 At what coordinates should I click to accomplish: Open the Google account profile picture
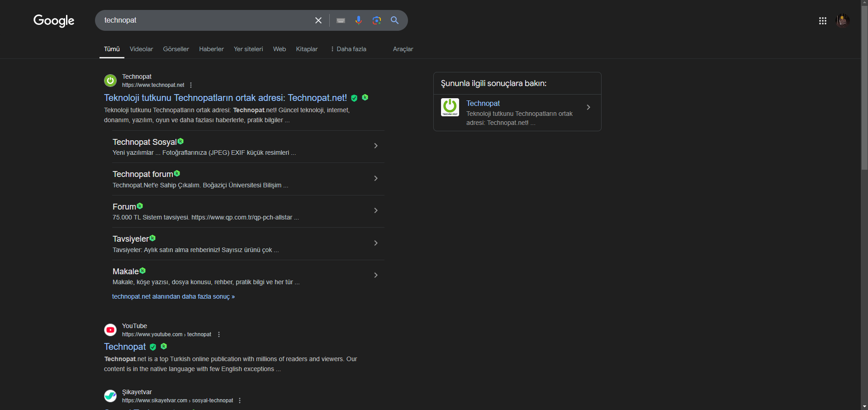(x=842, y=20)
